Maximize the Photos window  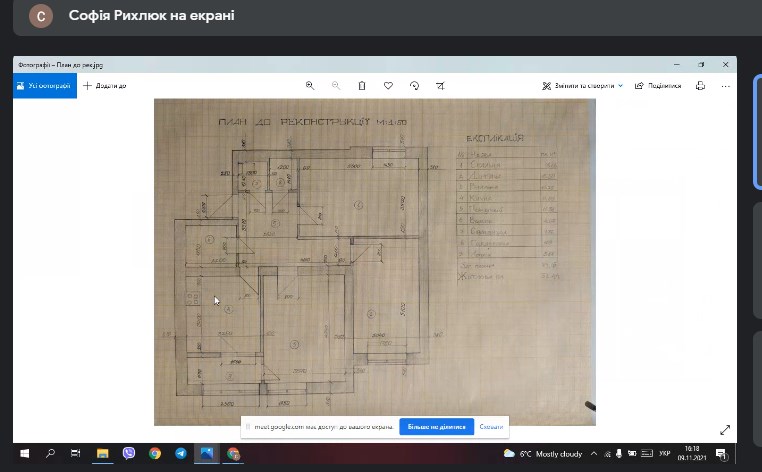(x=701, y=64)
